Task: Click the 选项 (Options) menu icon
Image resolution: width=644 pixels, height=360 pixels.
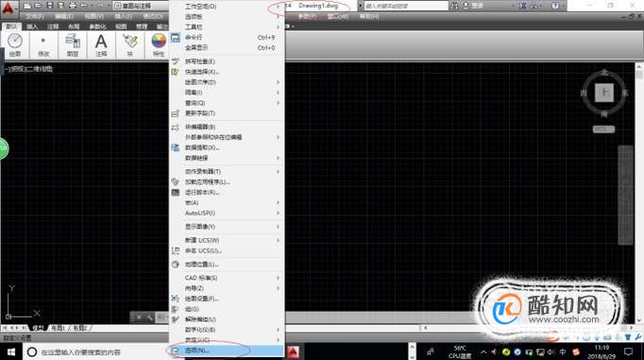Action: pos(176,351)
